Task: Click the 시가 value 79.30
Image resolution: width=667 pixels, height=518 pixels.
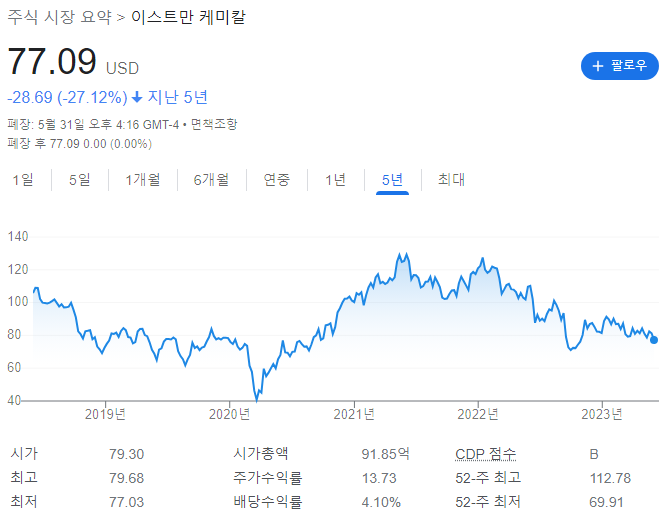Action: pyautogui.click(x=126, y=454)
